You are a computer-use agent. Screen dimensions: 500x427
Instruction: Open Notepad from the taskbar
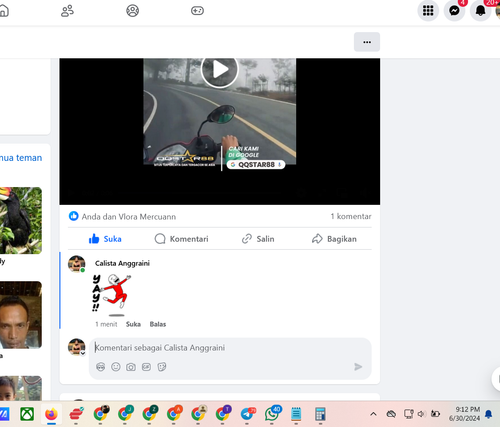point(296,414)
